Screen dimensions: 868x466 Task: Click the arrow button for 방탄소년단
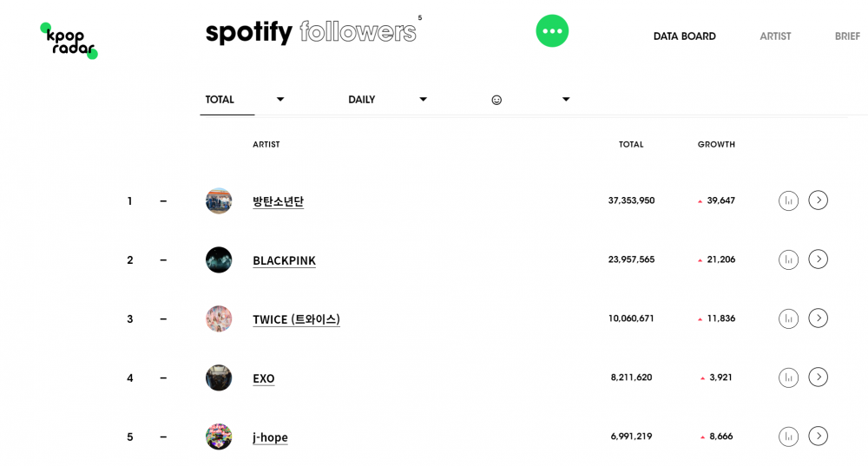[x=818, y=200]
